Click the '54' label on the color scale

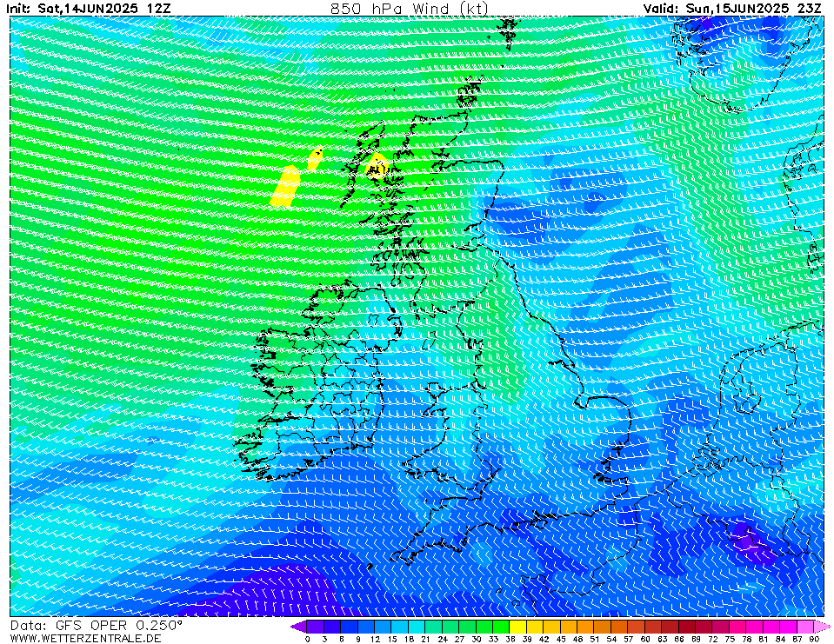611,639
